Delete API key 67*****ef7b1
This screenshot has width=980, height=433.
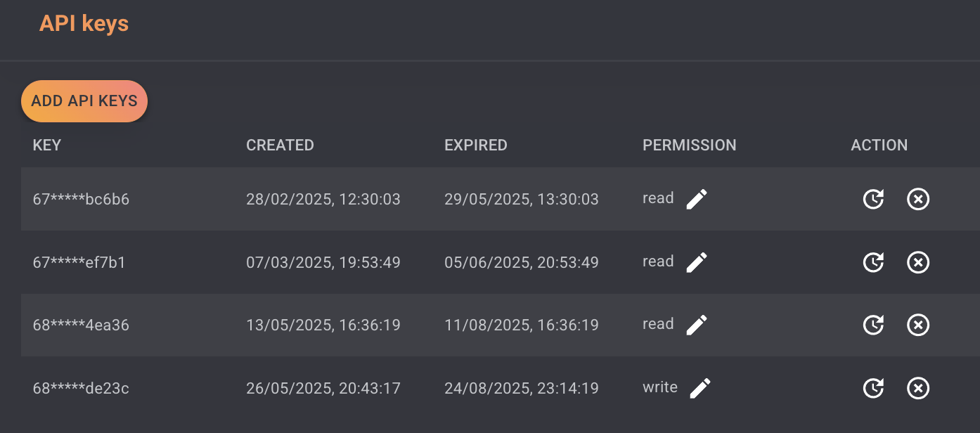918,263
